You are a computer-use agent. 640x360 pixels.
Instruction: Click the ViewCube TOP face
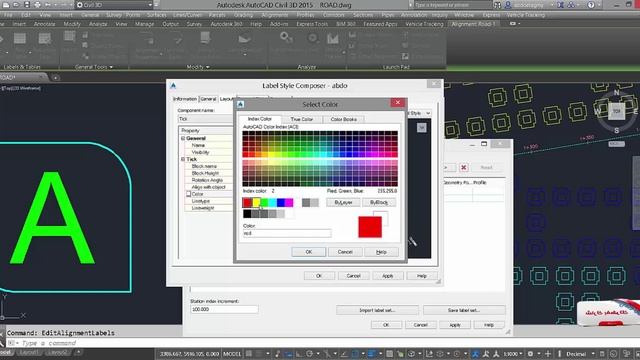pyautogui.click(x=616, y=111)
